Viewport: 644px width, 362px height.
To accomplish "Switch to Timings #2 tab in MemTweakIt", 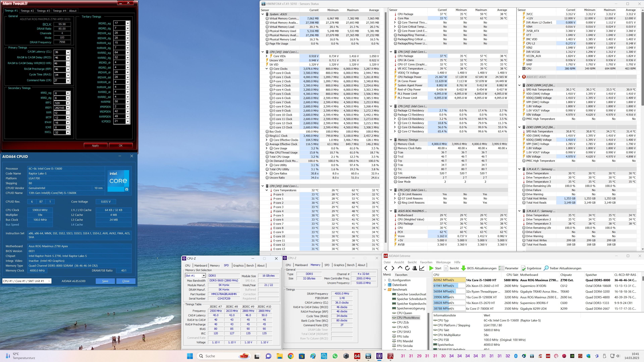I will [x=27, y=11].
